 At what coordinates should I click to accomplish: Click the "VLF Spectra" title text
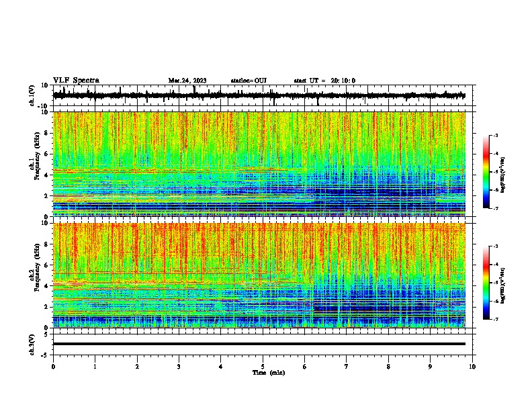(x=76, y=81)
